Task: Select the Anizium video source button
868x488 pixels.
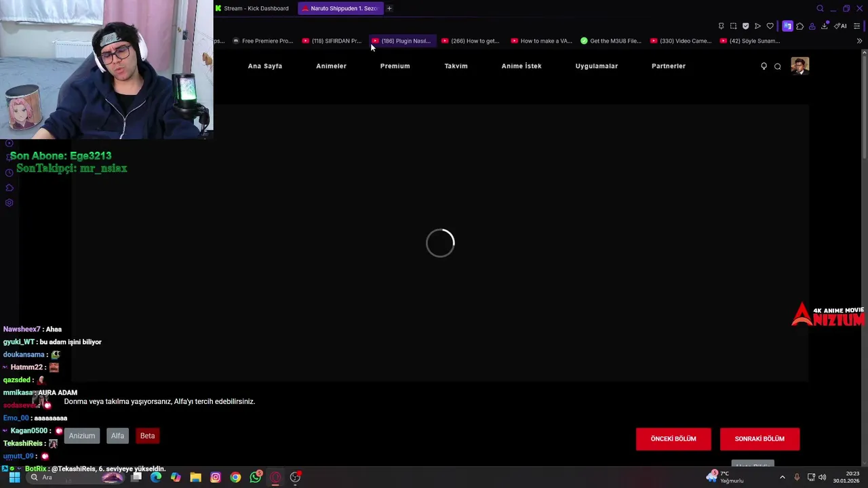Action: click(x=81, y=436)
